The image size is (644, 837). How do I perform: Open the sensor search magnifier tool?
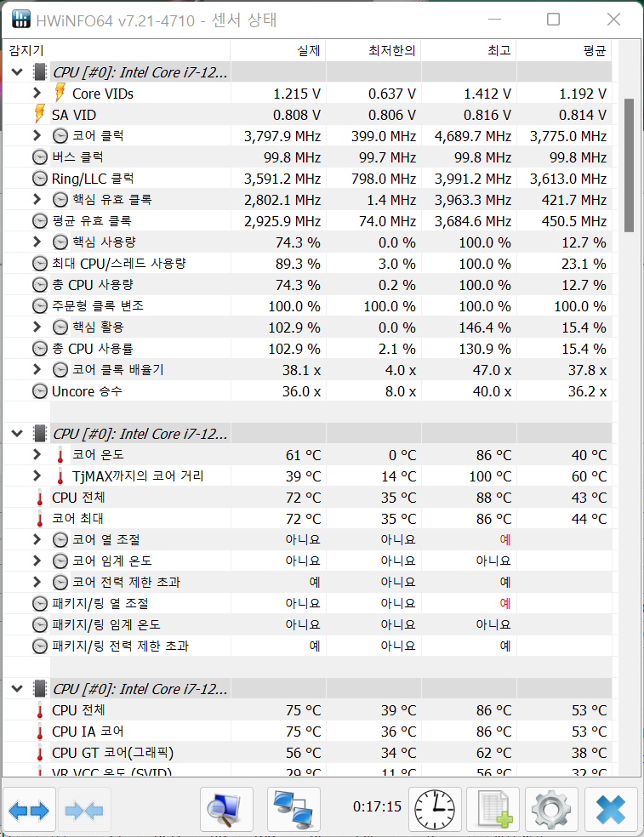coord(226,810)
